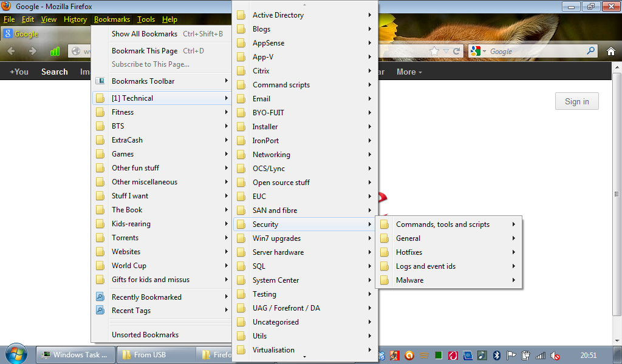Click the Reload page icon
Viewport: 622px width, 364px height.
(457, 51)
